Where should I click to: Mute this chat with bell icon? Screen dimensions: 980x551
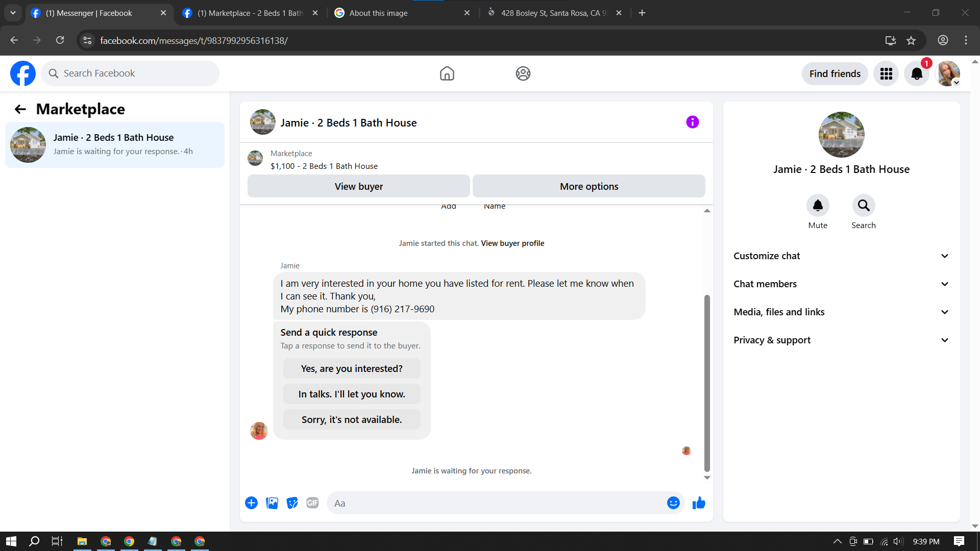click(818, 206)
